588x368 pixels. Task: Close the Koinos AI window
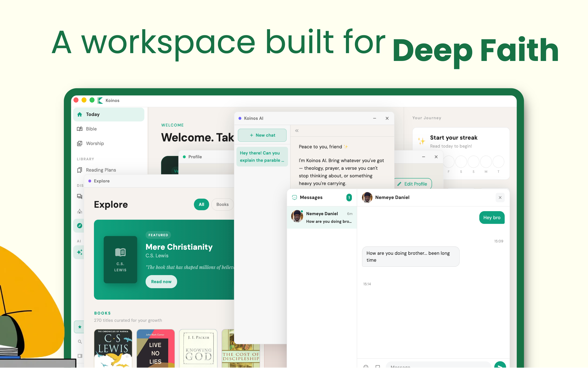[387, 118]
